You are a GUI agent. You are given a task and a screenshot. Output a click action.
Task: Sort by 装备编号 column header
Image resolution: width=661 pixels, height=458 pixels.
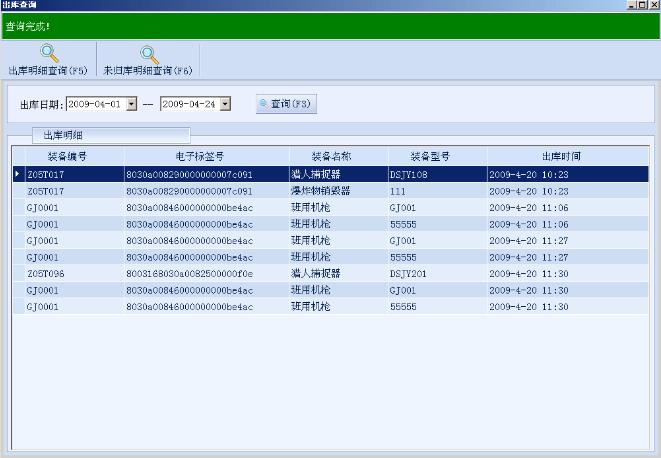[x=67, y=156]
